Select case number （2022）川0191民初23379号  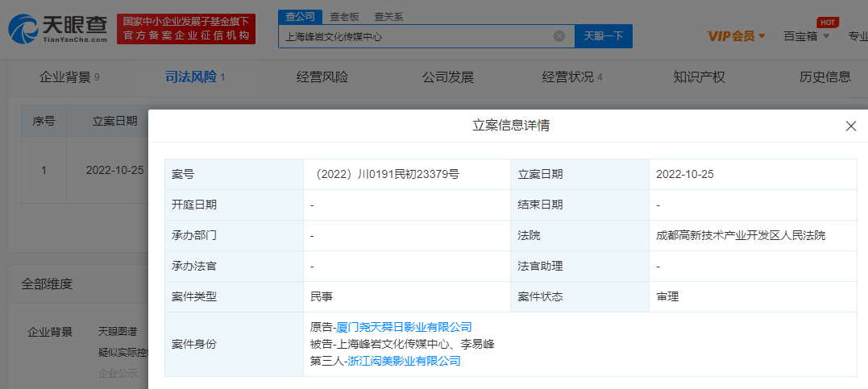coord(385,175)
